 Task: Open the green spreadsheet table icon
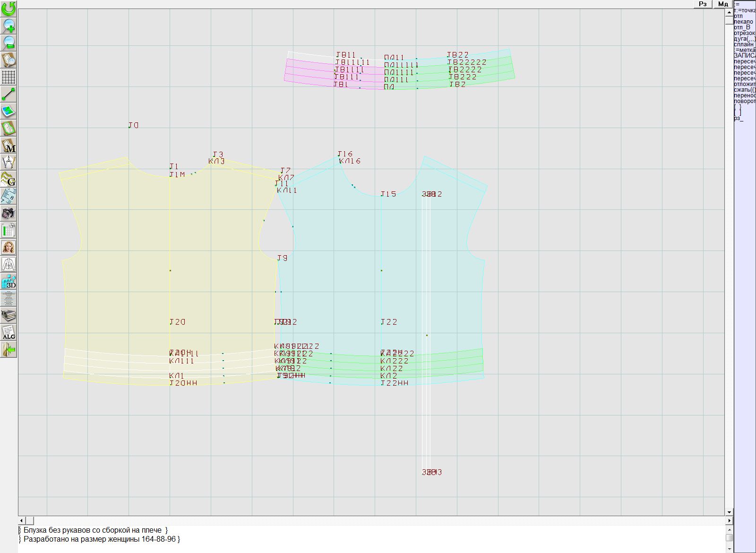(9, 230)
